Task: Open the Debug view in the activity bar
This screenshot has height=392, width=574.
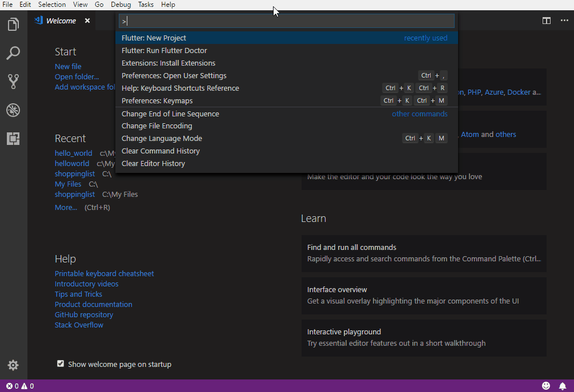Action: pyautogui.click(x=13, y=110)
